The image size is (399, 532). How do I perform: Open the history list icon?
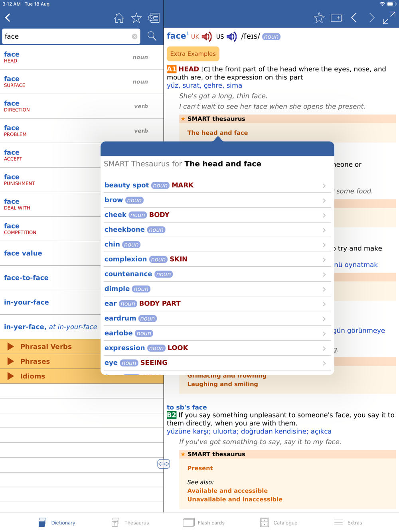click(154, 18)
